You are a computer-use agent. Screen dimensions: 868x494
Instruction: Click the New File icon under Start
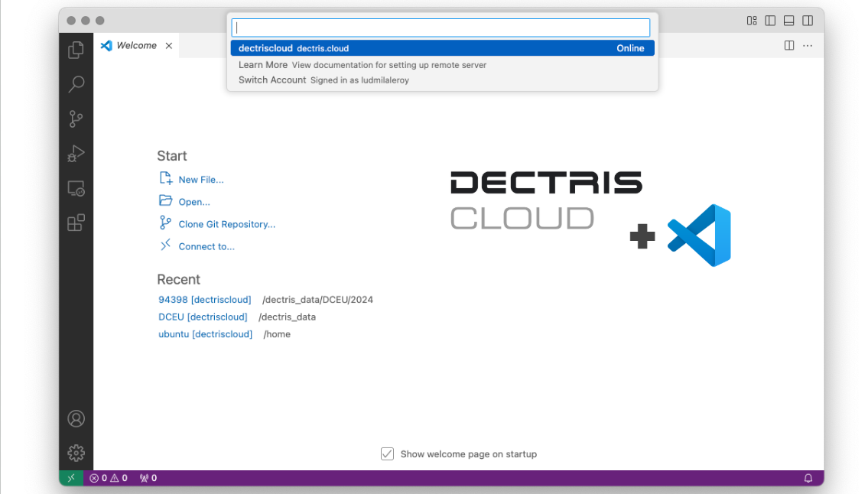(165, 178)
